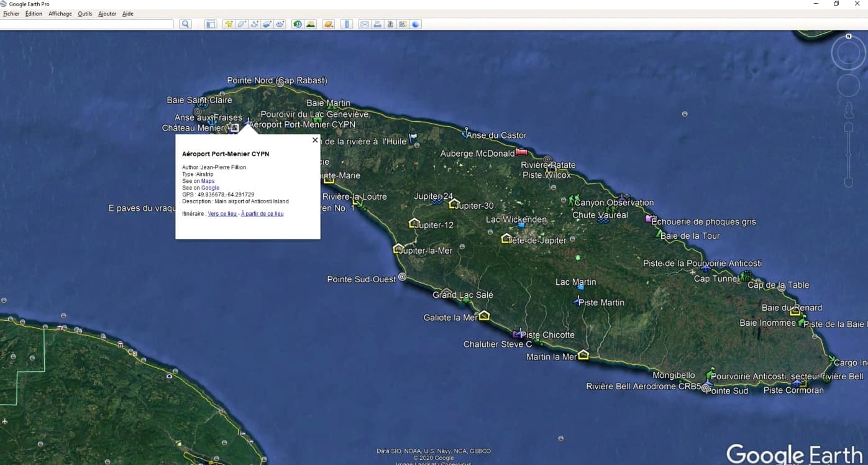Screen dimensions: 868x465
Task: Select the Add Path tool
Action: (255, 24)
